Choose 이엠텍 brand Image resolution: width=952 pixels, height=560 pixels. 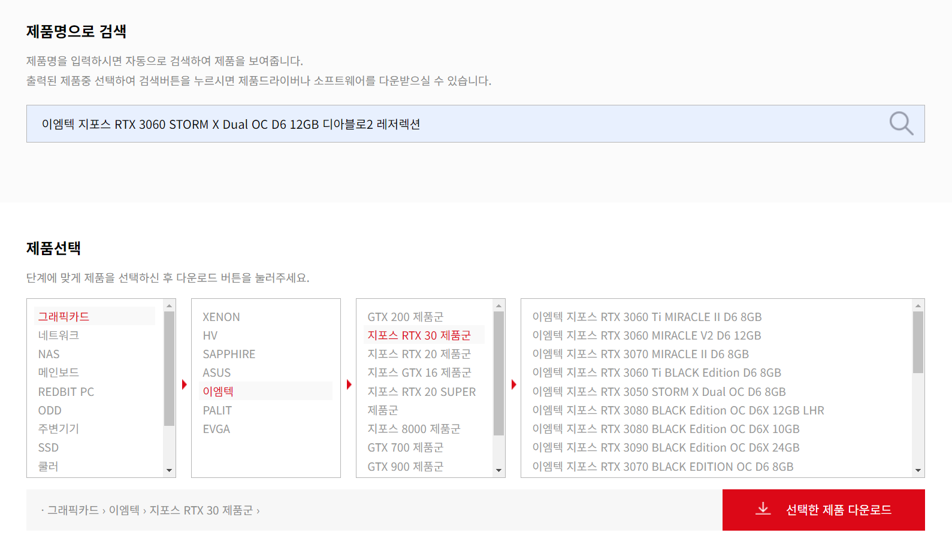[x=265, y=391]
